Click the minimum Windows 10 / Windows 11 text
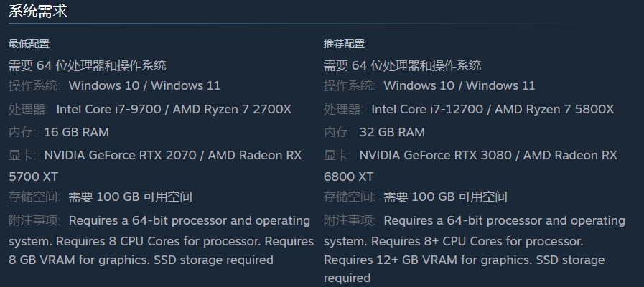Viewport: 644px width, 287px height. pos(144,85)
